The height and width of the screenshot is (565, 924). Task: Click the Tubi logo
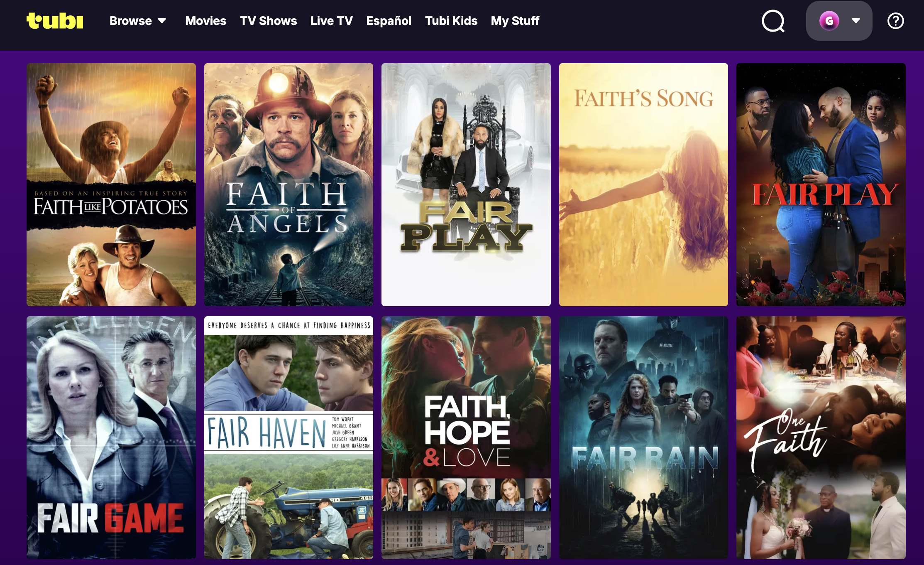tap(55, 21)
